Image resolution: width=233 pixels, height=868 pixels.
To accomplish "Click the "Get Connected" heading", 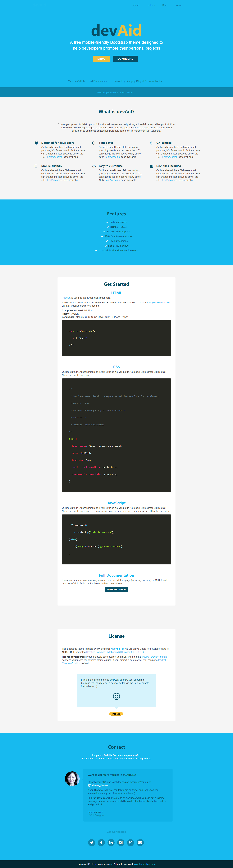I will [116, 832].
